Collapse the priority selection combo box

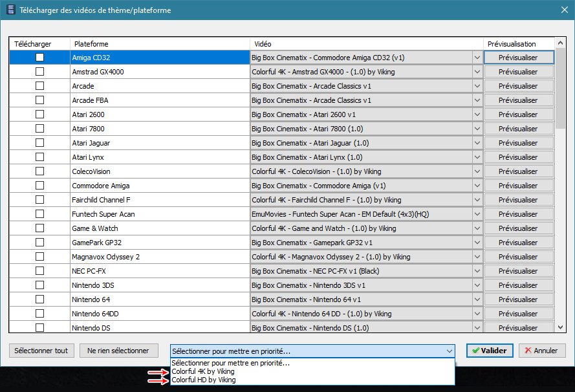click(450, 351)
